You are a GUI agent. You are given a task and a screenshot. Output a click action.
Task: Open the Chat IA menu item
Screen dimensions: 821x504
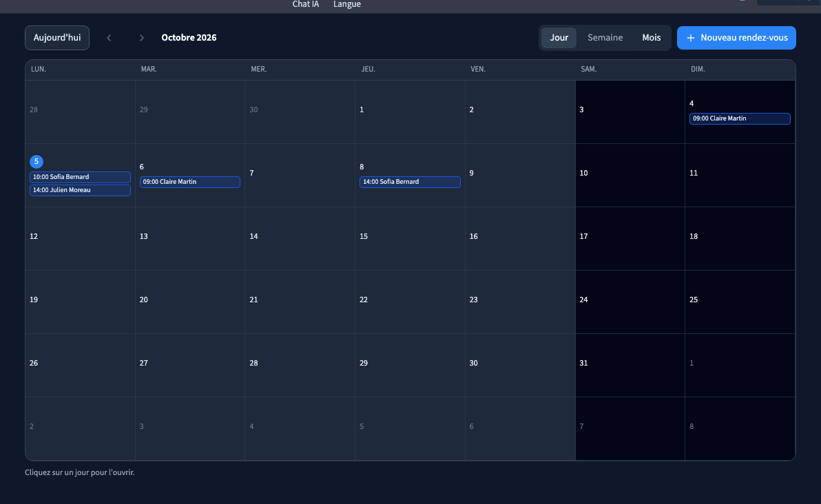pos(306,4)
